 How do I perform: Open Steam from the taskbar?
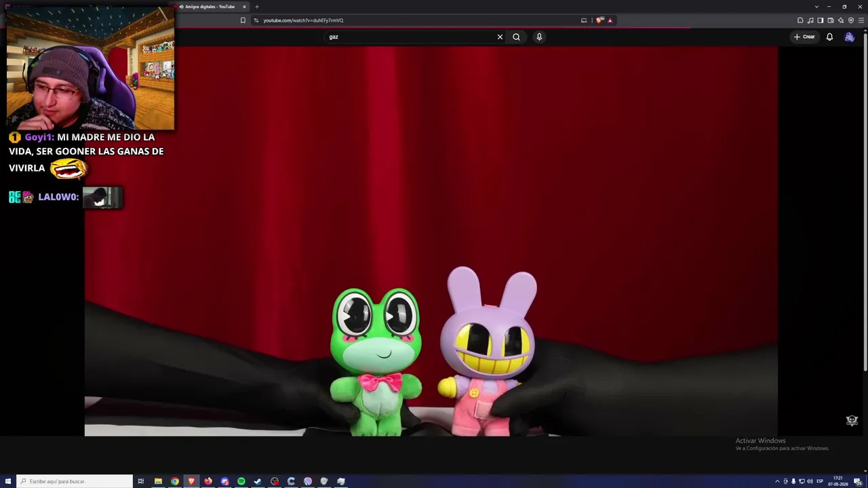tap(258, 481)
